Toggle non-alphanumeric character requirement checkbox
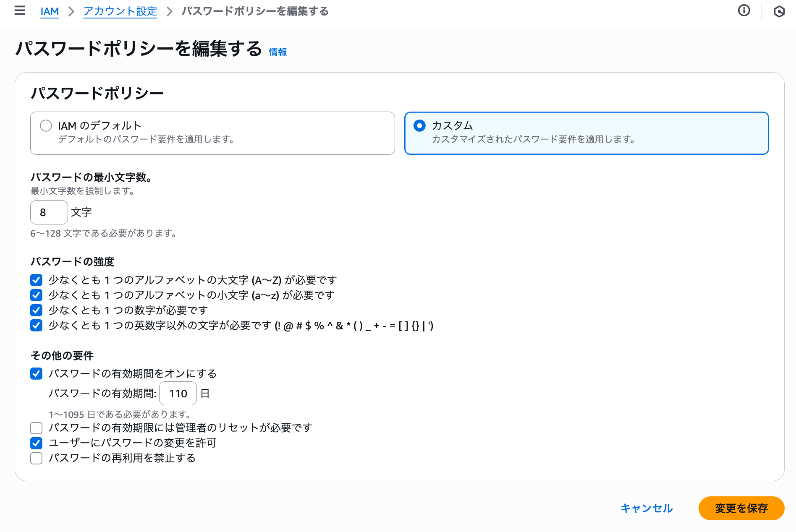This screenshot has width=796, height=532. click(x=37, y=325)
